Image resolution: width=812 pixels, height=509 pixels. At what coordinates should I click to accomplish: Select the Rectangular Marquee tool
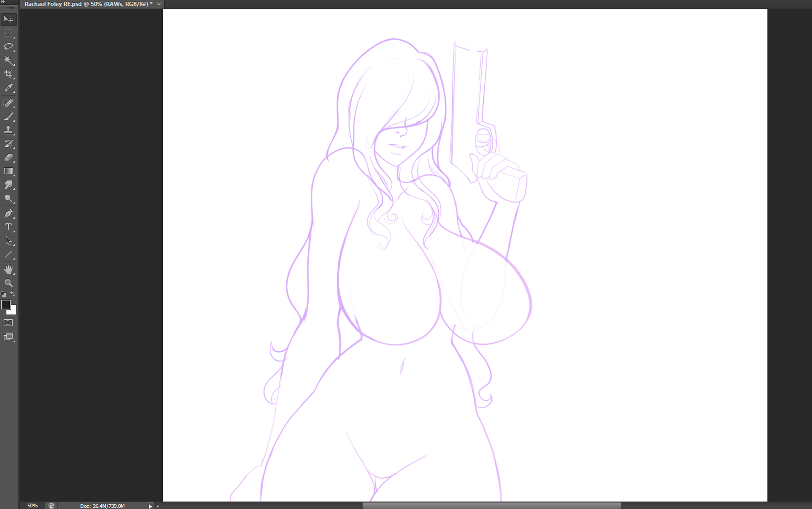tap(9, 33)
